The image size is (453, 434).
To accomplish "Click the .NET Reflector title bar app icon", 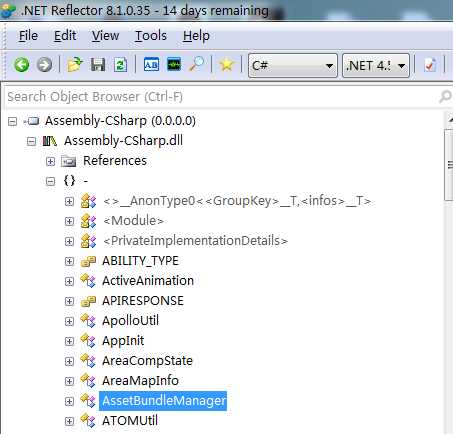I will pos(8,10).
